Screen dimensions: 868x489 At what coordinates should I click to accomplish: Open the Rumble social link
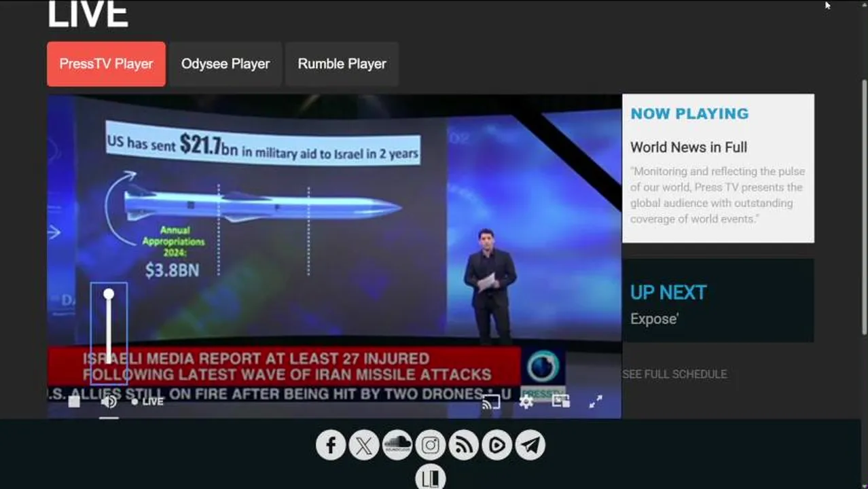point(497,446)
